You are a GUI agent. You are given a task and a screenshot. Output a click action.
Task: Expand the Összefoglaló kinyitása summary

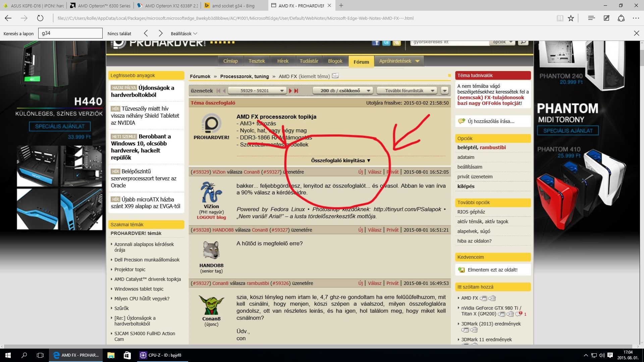pos(340,161)
